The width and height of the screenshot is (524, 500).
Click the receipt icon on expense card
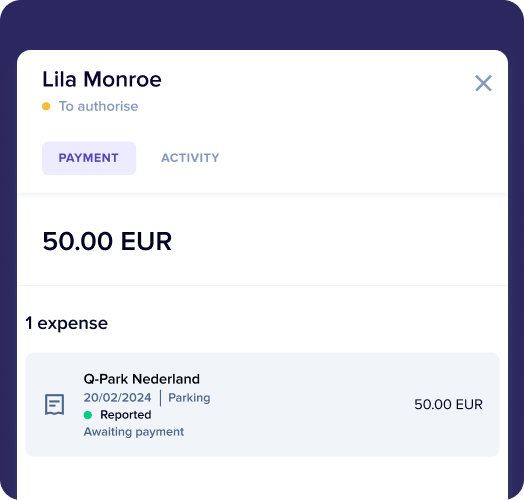click(x=54, y=404)
